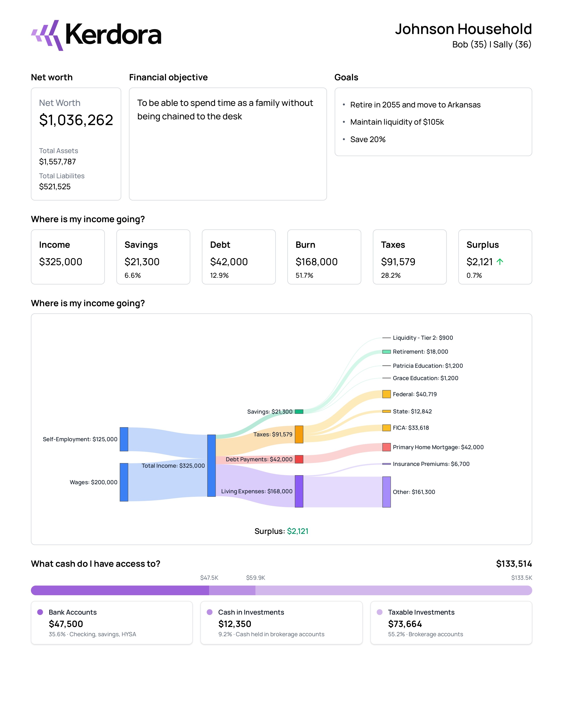Select the Taxes orange node
This screenshot has width=563, height=728.
(x=299, y=434)
